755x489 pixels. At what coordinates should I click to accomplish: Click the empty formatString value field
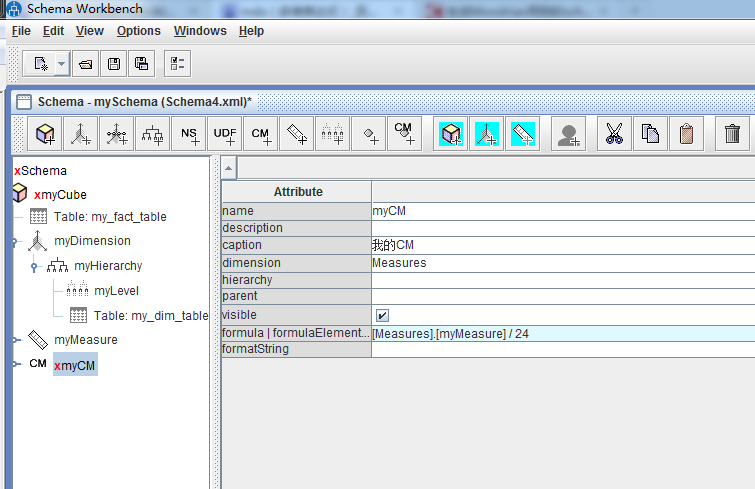[563, 349]
